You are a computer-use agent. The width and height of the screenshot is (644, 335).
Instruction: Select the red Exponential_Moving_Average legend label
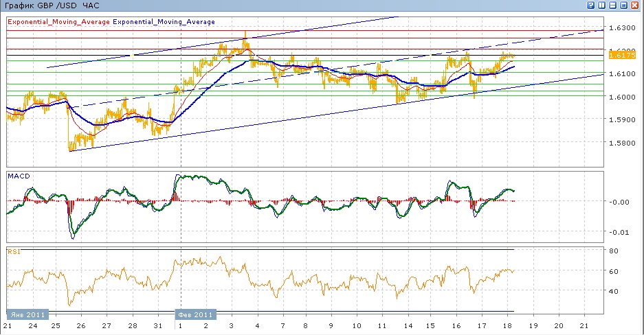point(58,21)
